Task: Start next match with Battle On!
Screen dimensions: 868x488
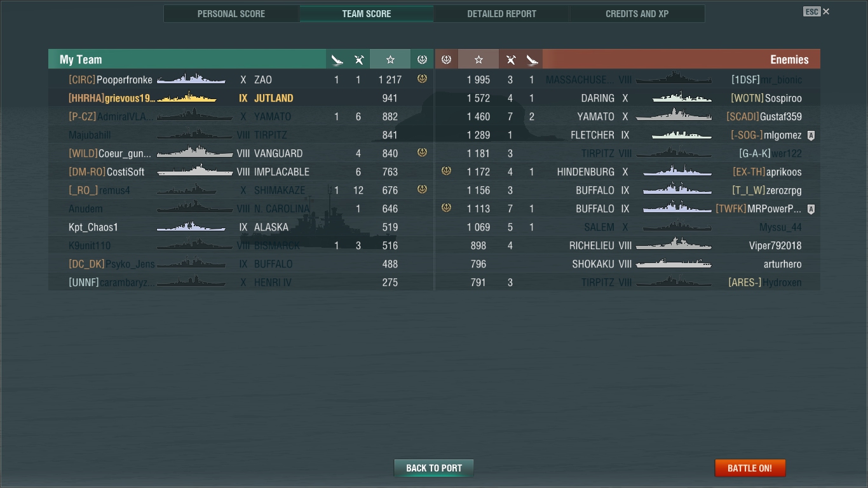Action: [750, 468]
